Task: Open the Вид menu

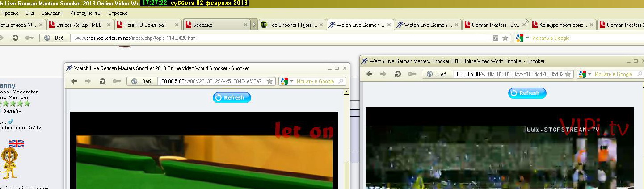Action: (x=29, y=13)
